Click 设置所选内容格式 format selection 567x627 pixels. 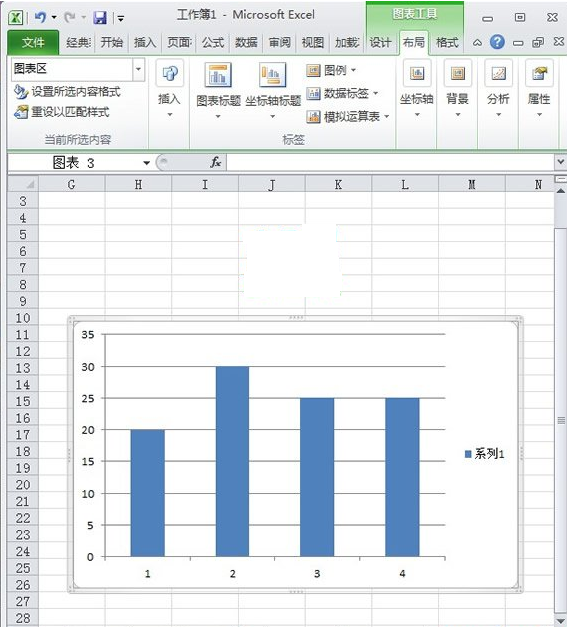click(x=67, y=92)
